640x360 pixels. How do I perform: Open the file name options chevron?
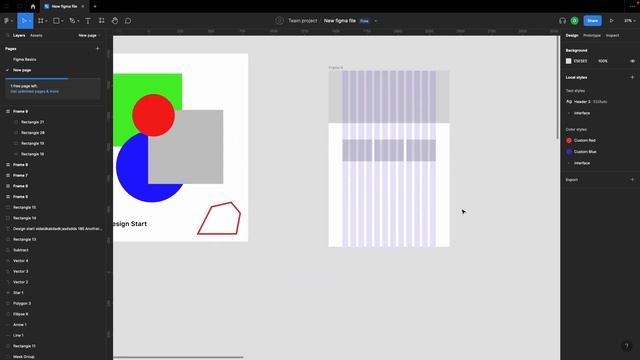pos(376,21)
